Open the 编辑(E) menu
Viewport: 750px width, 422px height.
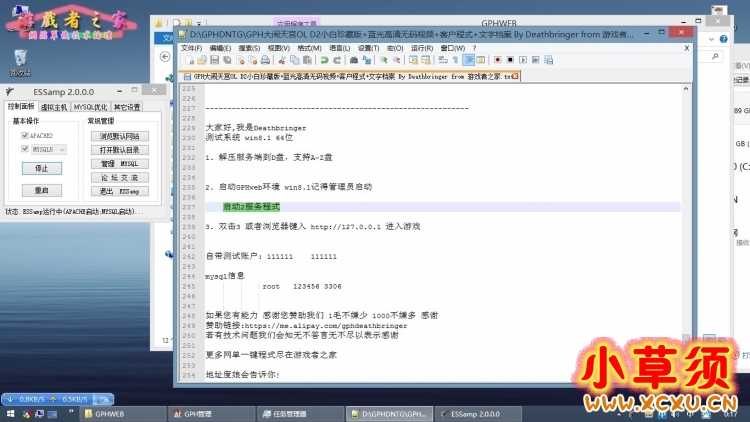[x=220, y=48]
